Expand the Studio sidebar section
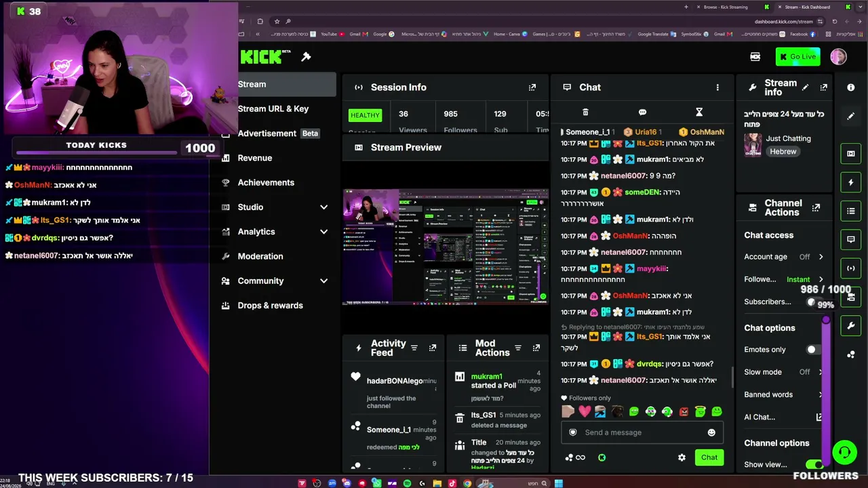The height and width of the screenshot is (488, 868). pos(323,207)
